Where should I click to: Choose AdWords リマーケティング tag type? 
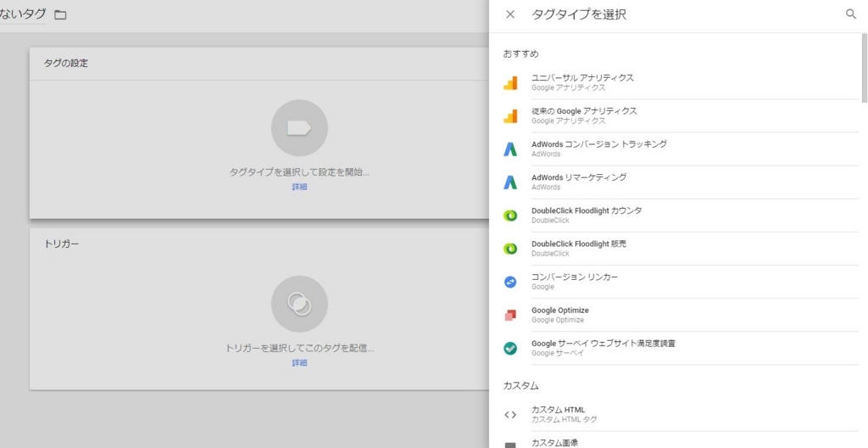tap(679, 182)
